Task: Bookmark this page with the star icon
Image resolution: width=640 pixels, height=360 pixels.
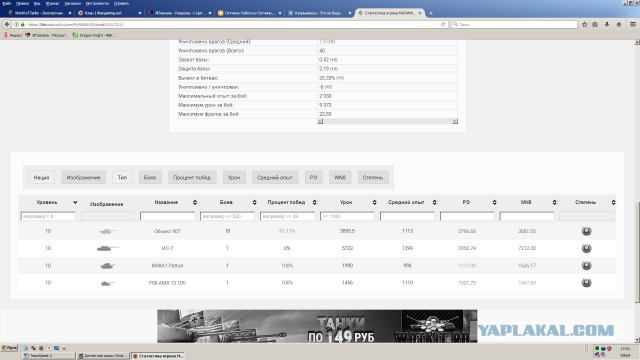Action: (584, 24)
